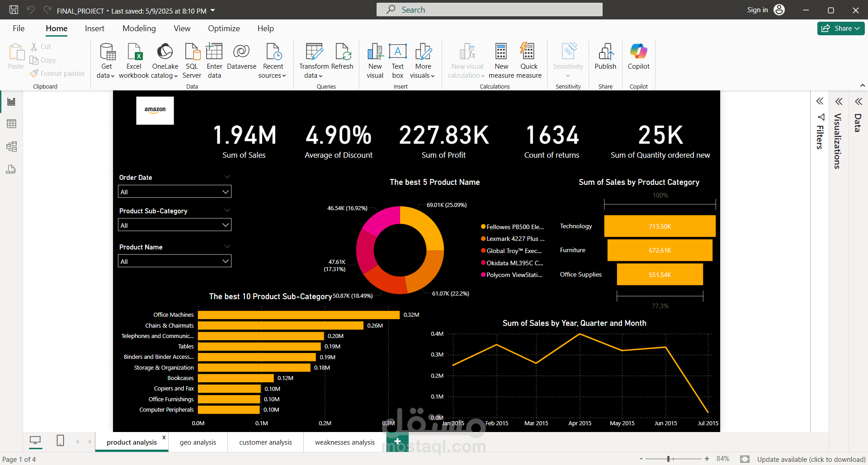Switch to the View ribbon tab
Viewport: 868px width, 465px height.
182,28
